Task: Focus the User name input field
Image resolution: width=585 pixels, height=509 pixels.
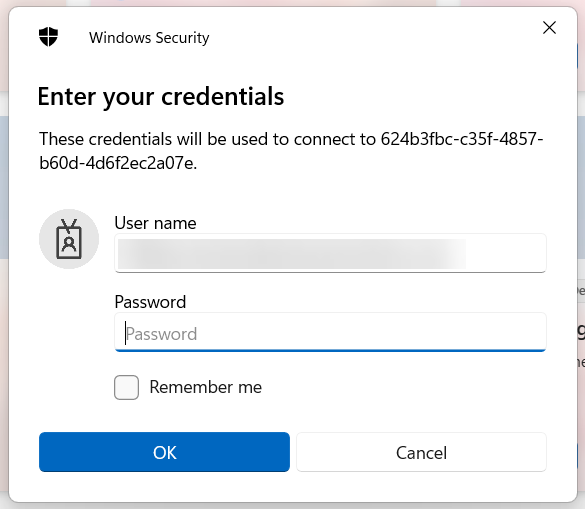Action: pos(331,253)
